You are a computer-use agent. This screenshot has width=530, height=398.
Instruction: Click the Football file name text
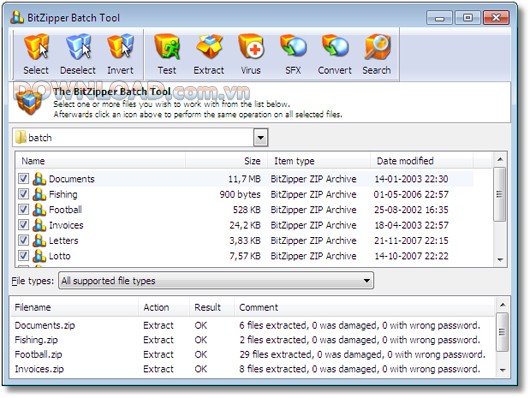tap(65, 210)
